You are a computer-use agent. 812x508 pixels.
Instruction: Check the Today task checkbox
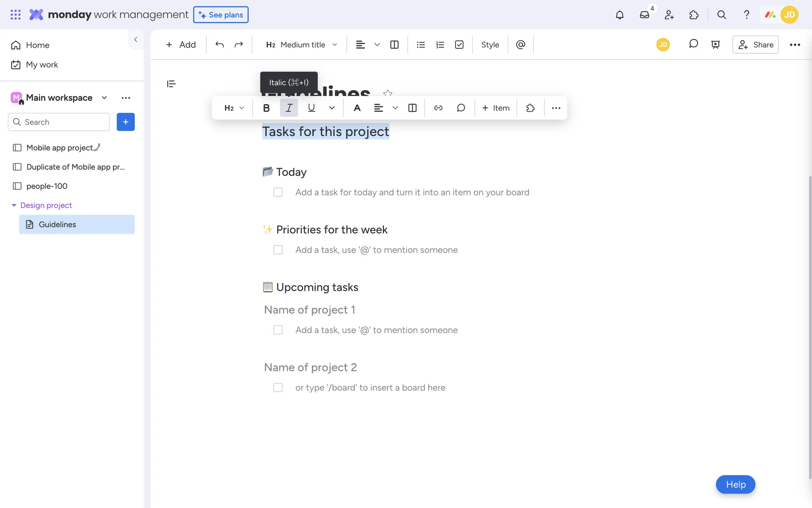[x=278, y=192]
